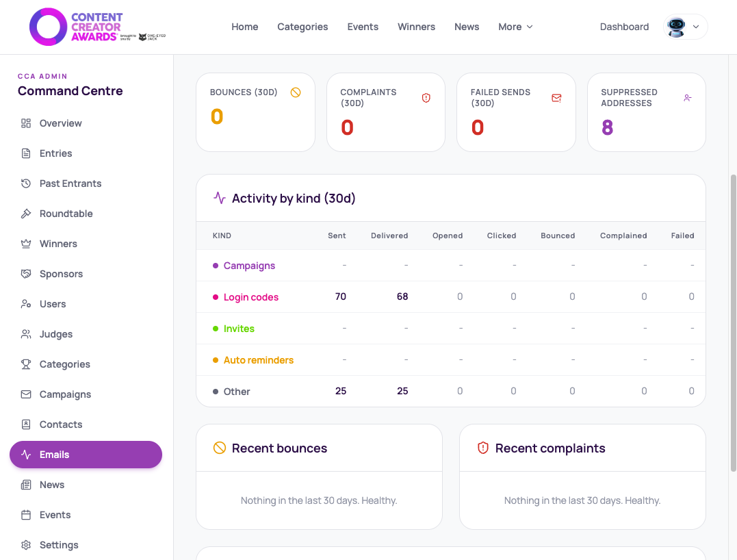This screenshot has width=737, height=560.
Task: Click the Login codes sent value 70
Action: click(x=341, y=296)
